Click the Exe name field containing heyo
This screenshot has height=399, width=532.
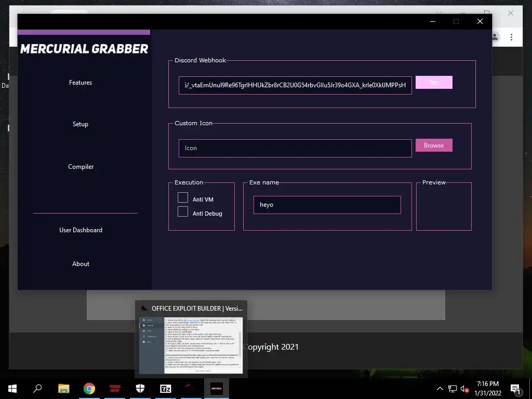pos(327,205)
